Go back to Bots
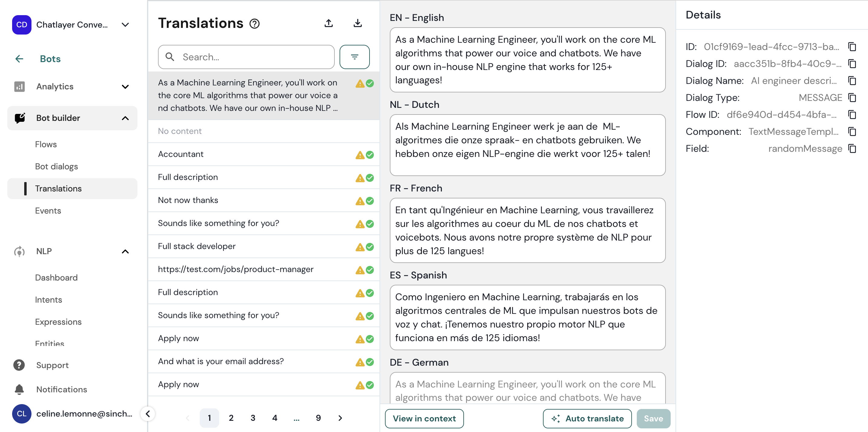This screenshot has height=432, width=868. coord(19,59)
